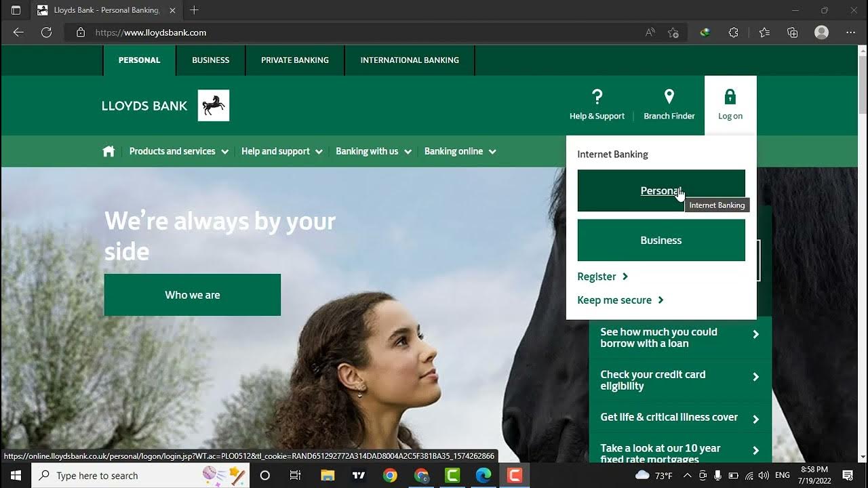This screenshot has width=868, height=488.
Task: Open Task View in taskbar
Action: pyautogui.click(x=295, y=475)
